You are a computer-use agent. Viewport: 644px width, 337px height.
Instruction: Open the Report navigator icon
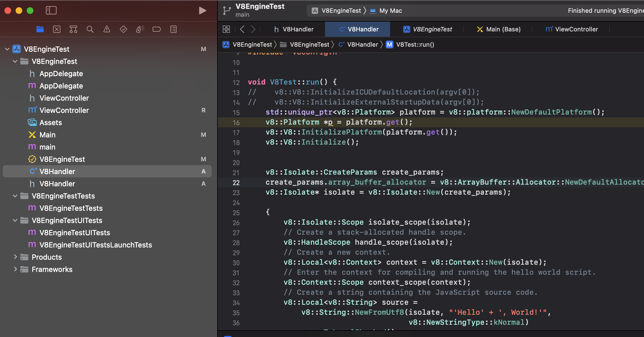coord(174,29)
